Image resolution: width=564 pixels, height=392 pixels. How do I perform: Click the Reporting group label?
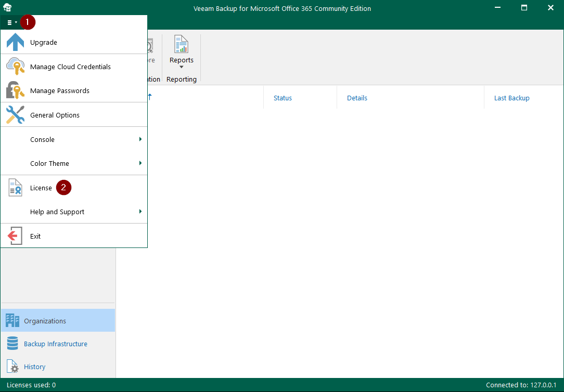[181, 80]
